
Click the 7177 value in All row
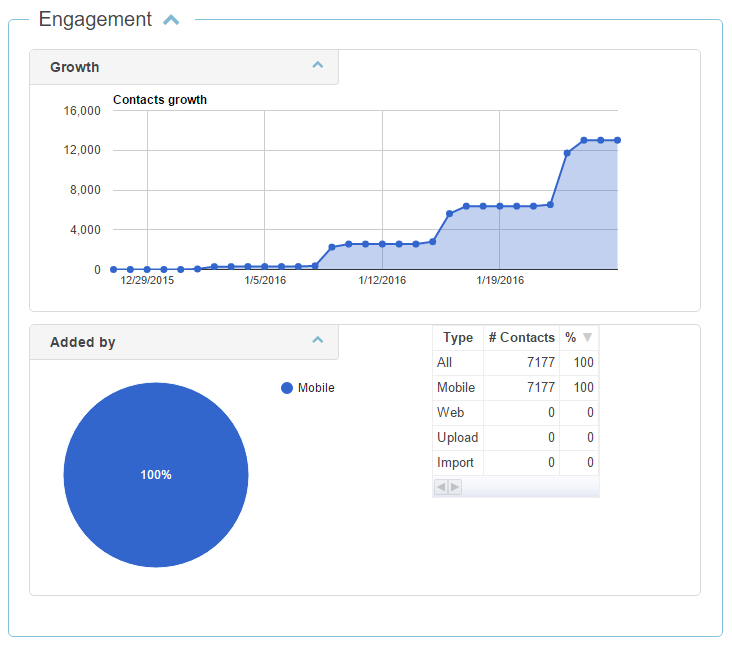coord(541,362)
